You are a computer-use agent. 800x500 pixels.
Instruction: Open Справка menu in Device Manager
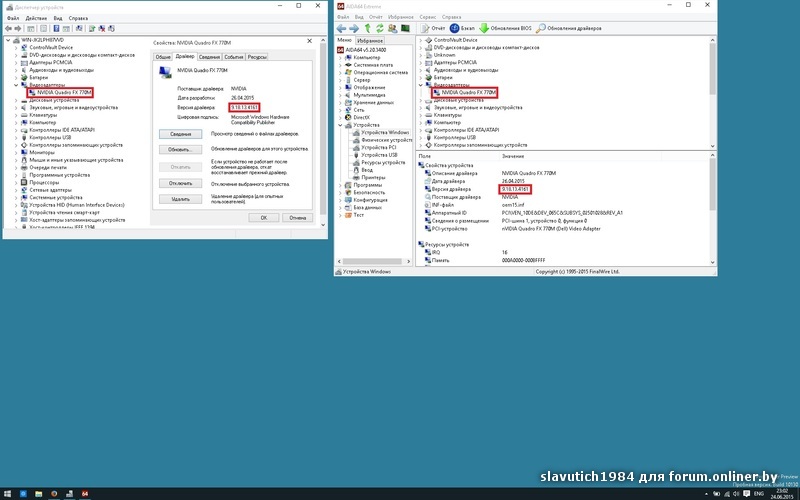(78, 18)
